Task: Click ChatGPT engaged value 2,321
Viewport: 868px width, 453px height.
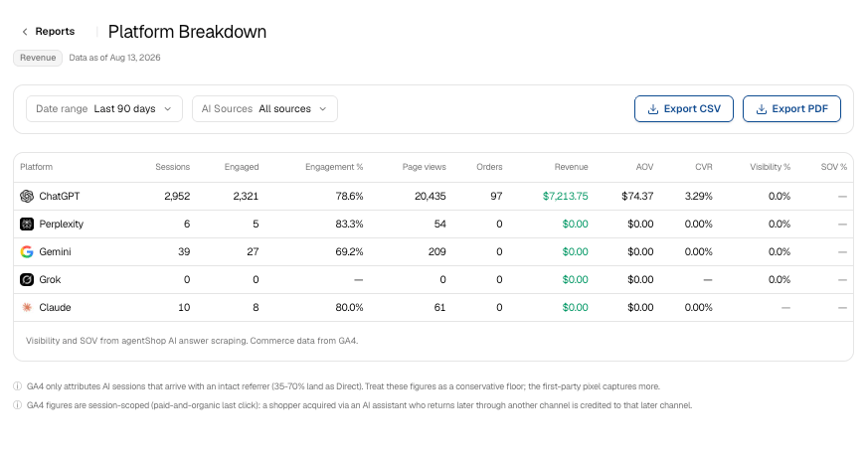Action: 246,197
